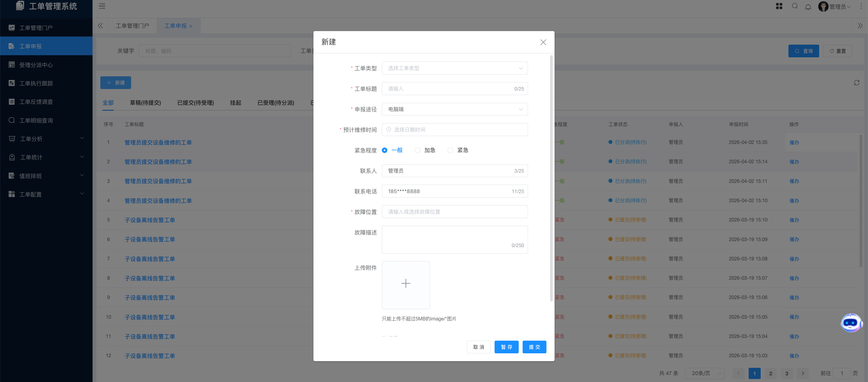Open the 20条/页 page size dropdown

(x=704, y=373)
